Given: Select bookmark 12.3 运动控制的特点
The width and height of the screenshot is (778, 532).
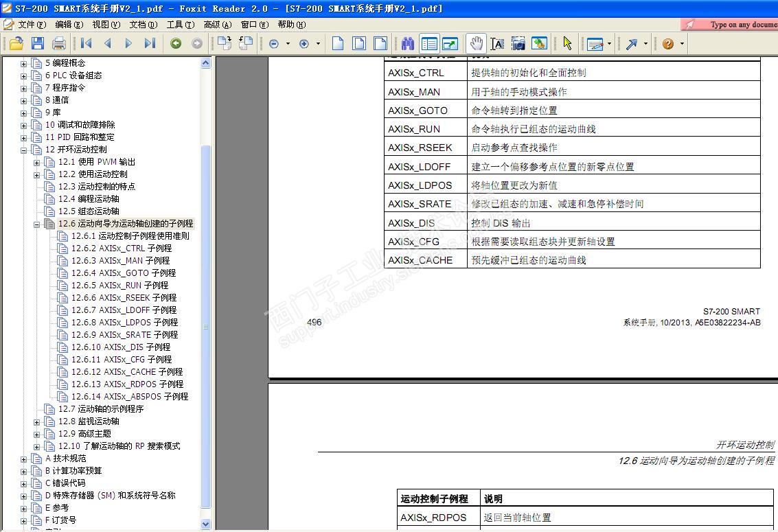Looking at the screenshot, I should tap(97, 187).
